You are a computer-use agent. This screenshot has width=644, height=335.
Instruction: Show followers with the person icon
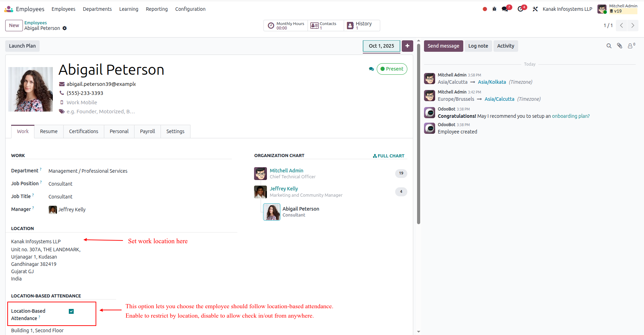tap(631, 46)
